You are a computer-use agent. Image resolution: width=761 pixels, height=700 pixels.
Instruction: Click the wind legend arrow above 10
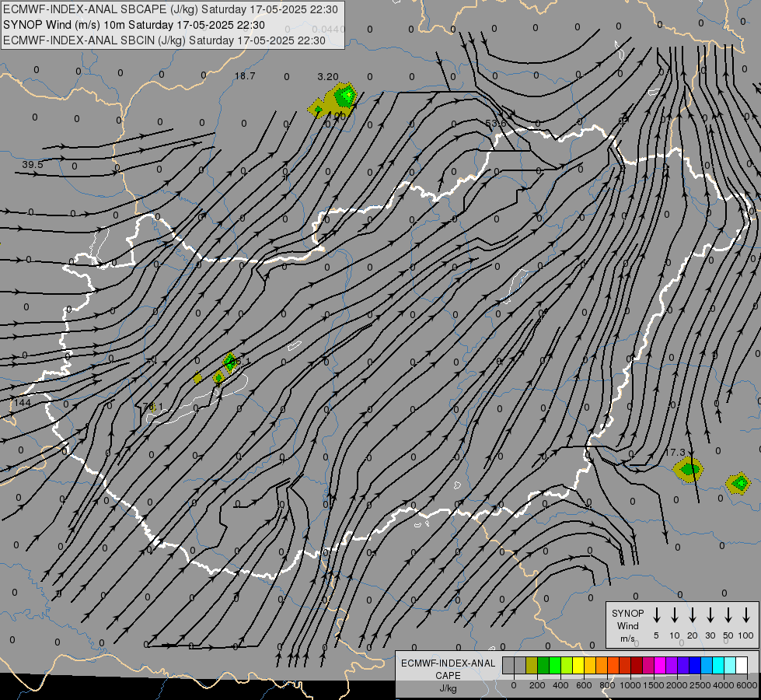click(x=675, y=615)
